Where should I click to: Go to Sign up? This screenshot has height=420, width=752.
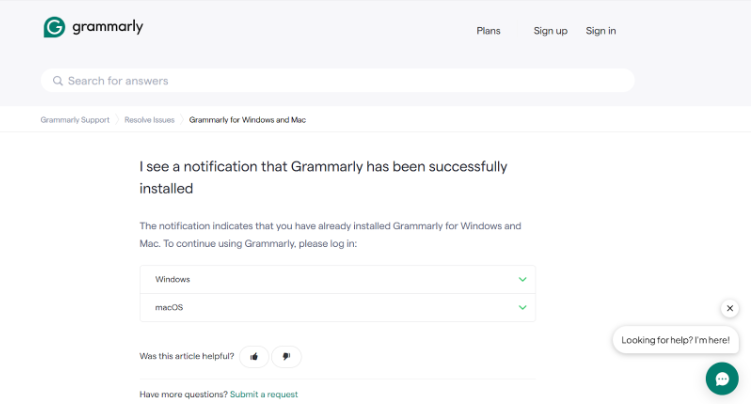click(551, 31)
